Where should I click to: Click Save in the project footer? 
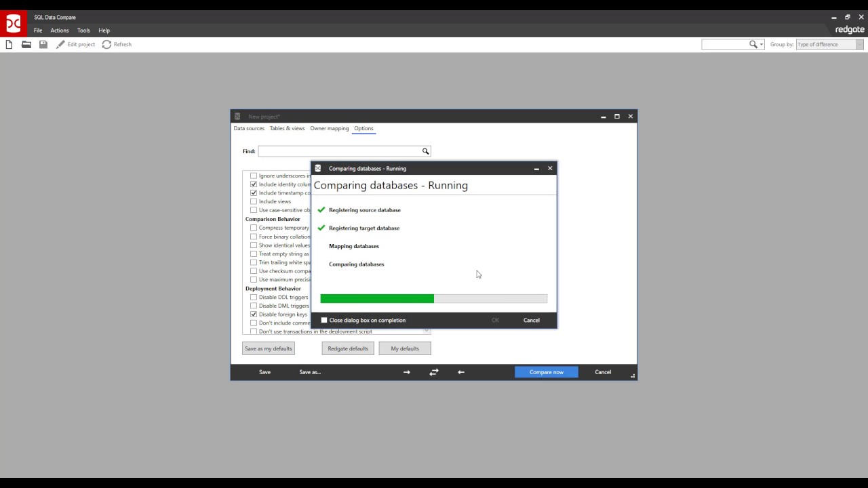(264, 372)
